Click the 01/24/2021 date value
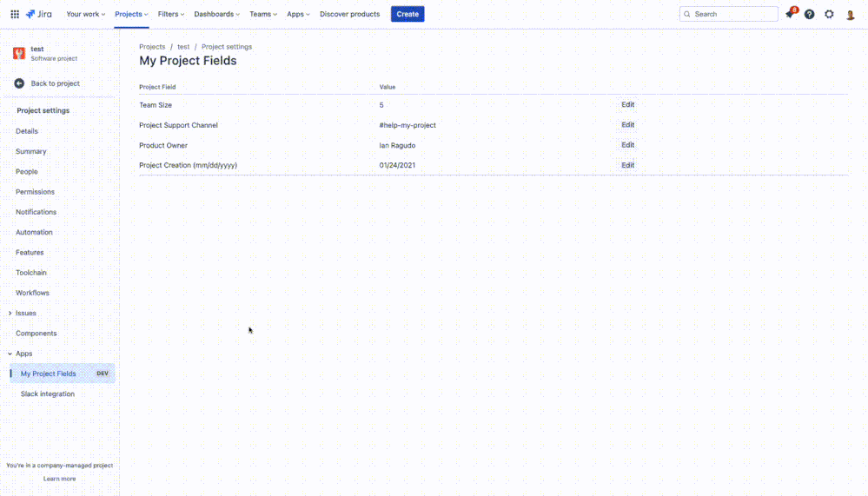 (x=397, y=166)
